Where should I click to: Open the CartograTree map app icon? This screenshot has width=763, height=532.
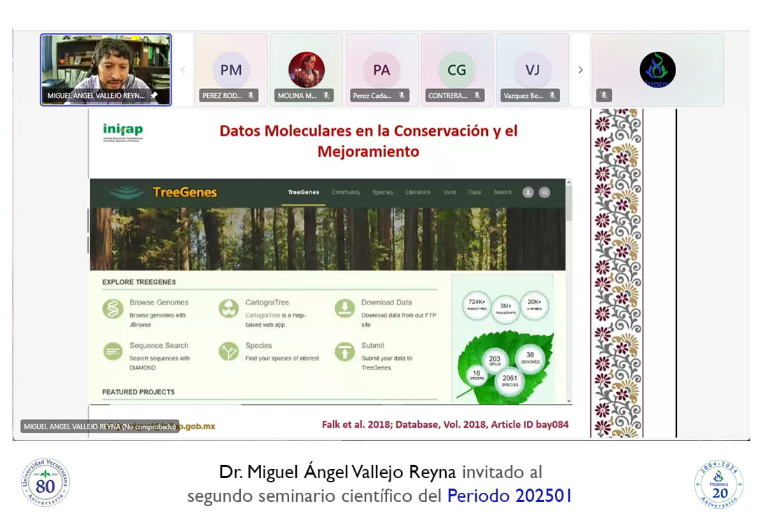228,309
